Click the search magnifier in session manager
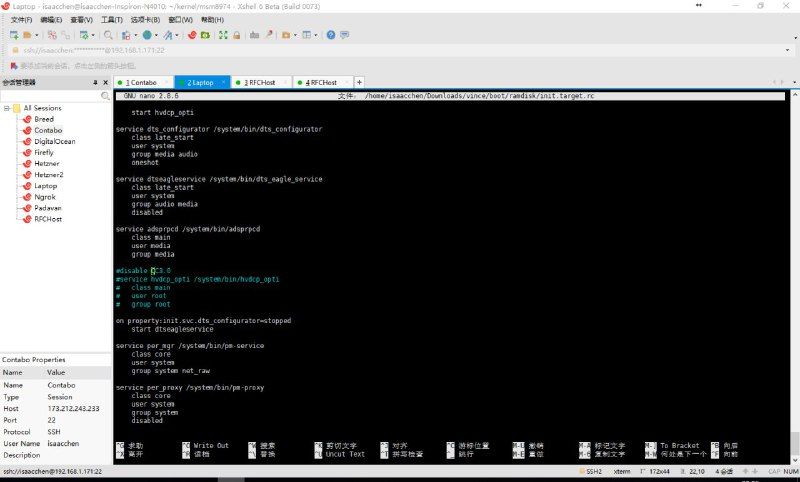The height and width of the screenshot is (482, 800). [x=105, y=96]
